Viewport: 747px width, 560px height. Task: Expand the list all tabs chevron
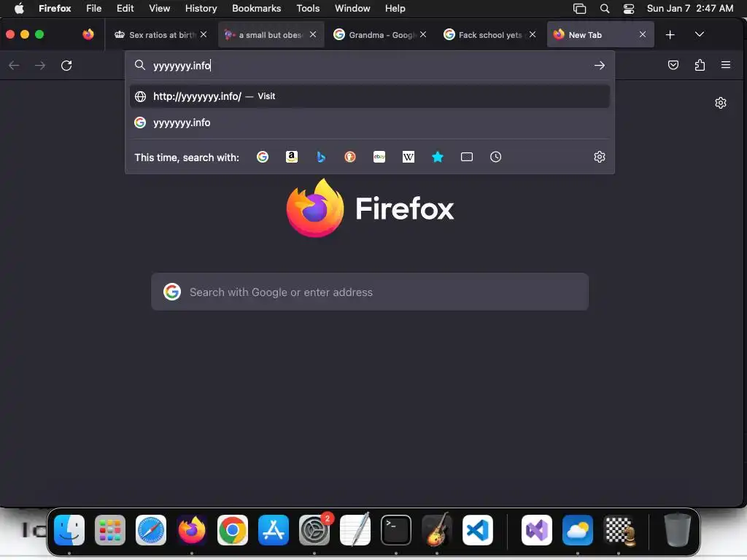[700, 34]
